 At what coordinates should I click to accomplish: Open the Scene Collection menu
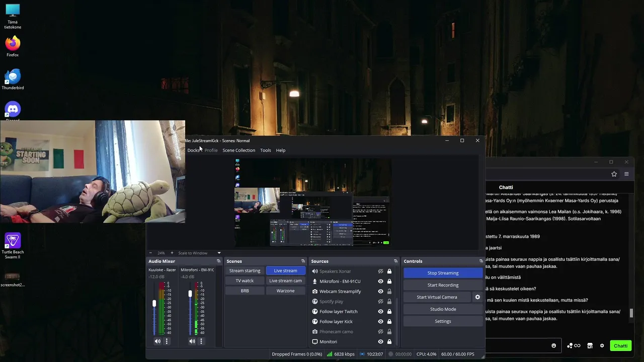[238, 150]
